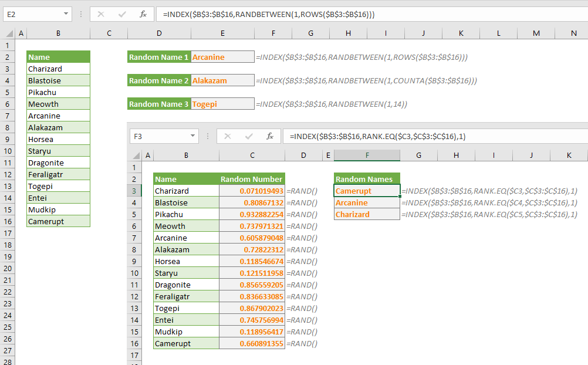Viewport: 588px width, 365px height.
Task: Click the vertical ellipsis next to the F3 Name Box
Action: click(x=208, y=136)
